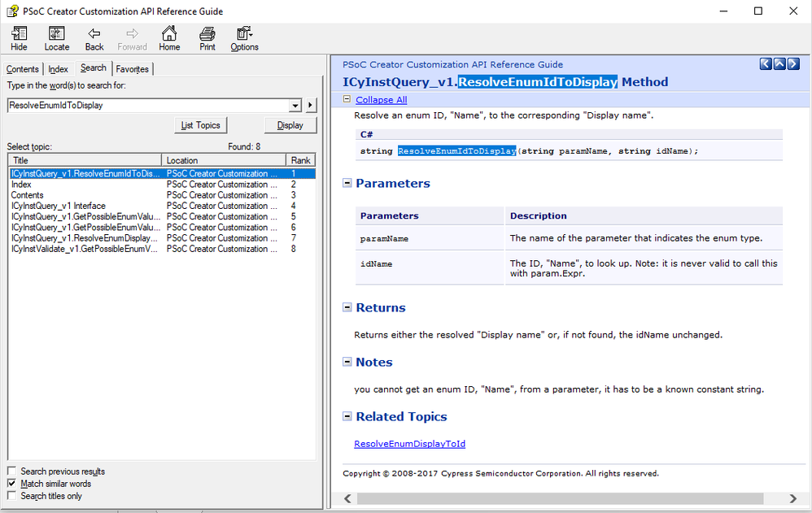812x513 pixels.
Task: Go to next topic arrow in header
Action: (793, 63)
